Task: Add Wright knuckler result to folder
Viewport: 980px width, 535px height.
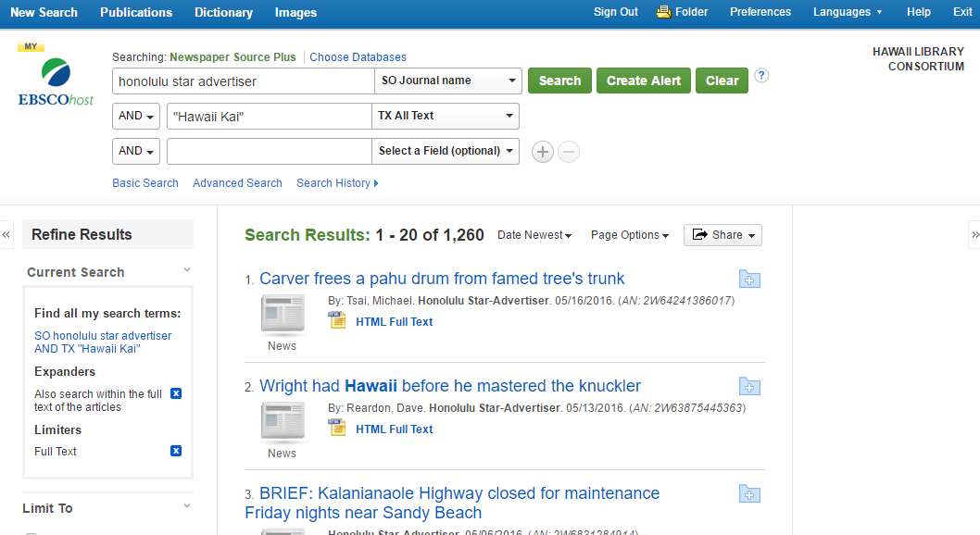Action: coord(749,386)
